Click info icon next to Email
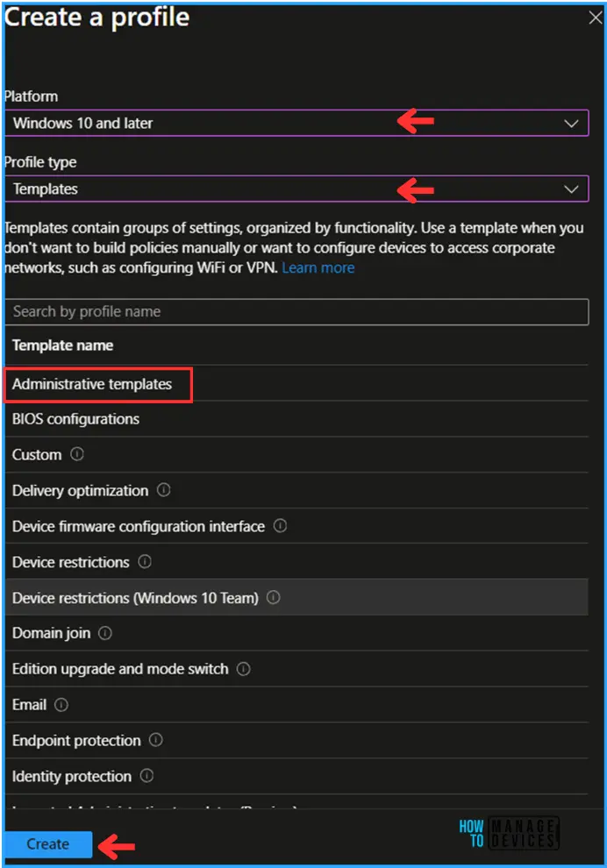This screenshot has width=607, height=868. pyautogui.click(x=61, y=705)
